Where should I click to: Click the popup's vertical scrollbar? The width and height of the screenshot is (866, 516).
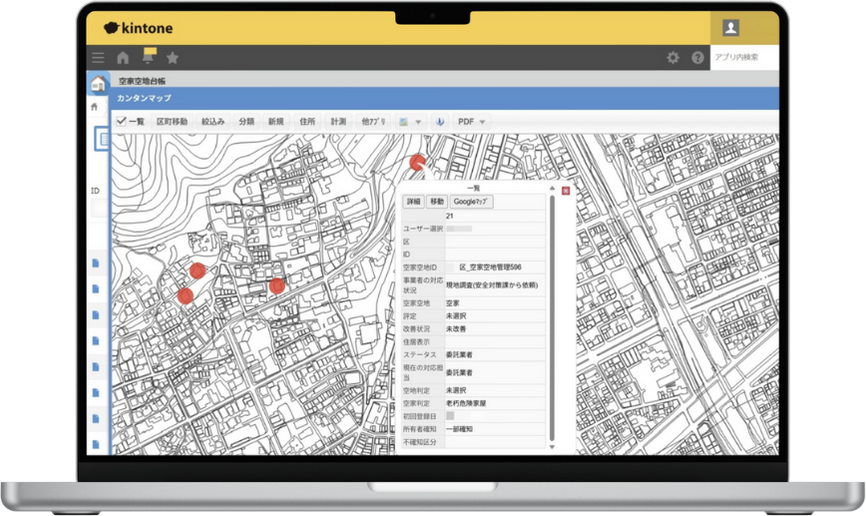(x=552, y=320)
